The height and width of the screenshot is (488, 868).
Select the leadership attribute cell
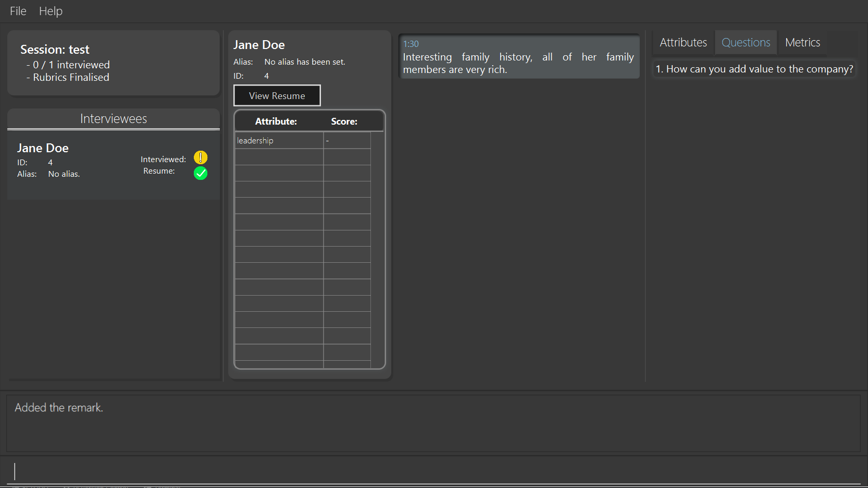[279, 141]
